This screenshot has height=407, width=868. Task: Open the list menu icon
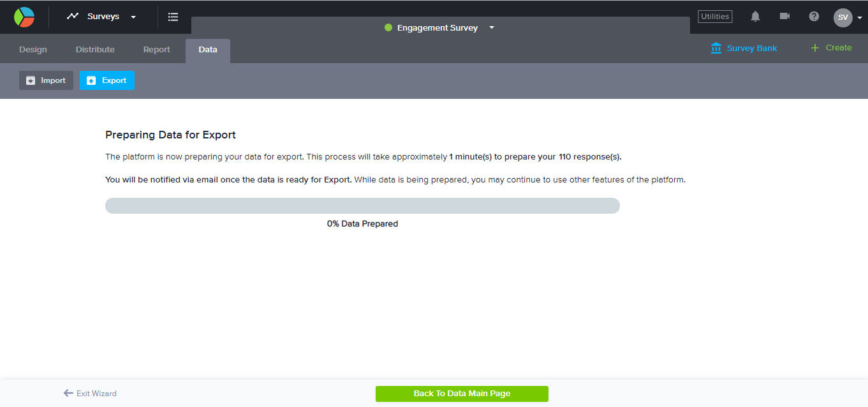pyautogui.click(x=173, y=17)
